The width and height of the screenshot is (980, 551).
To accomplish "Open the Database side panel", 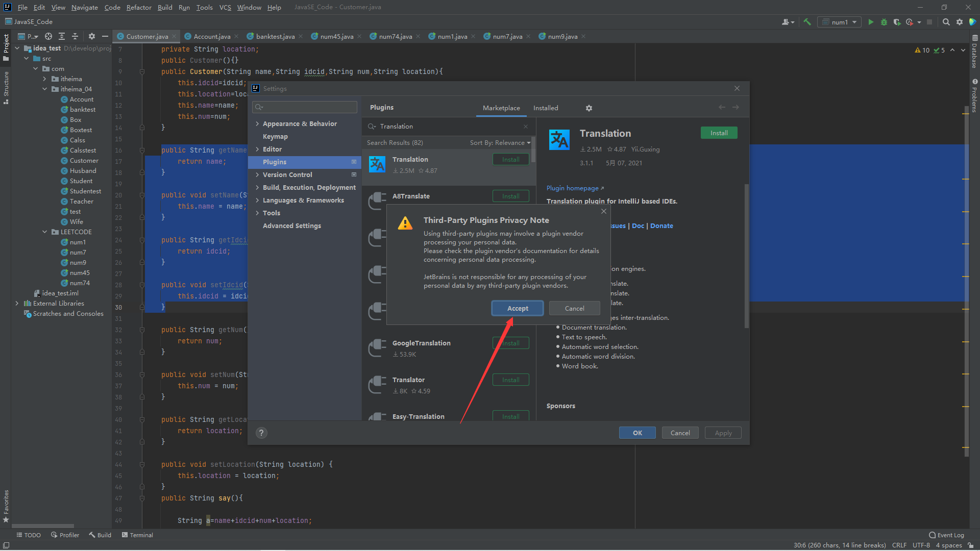I will click(x=974, y=52).
